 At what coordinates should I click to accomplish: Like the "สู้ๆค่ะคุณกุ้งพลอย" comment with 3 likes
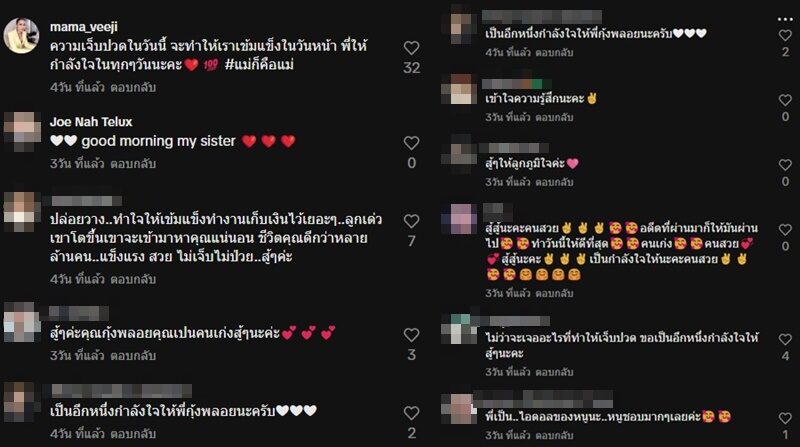(411, 335)
